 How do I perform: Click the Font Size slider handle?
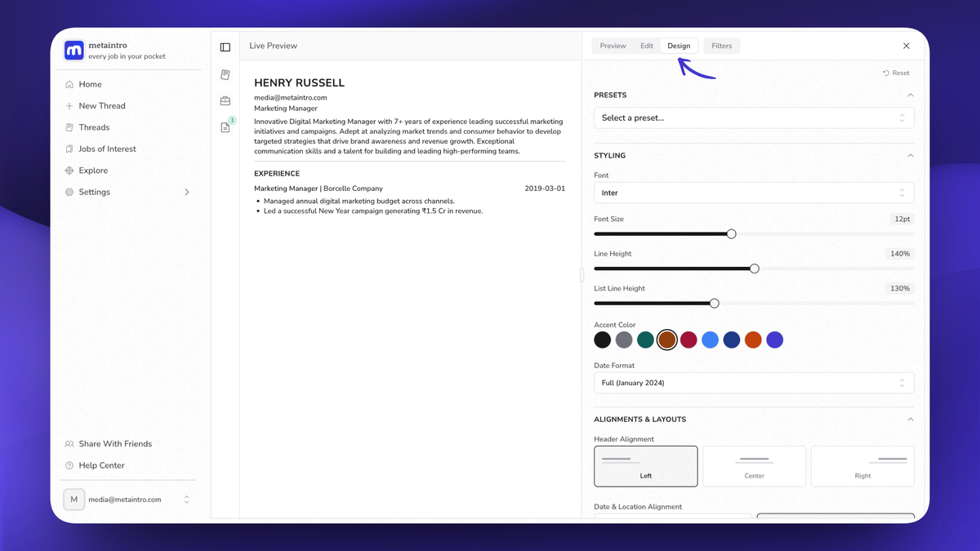[731, 234]
